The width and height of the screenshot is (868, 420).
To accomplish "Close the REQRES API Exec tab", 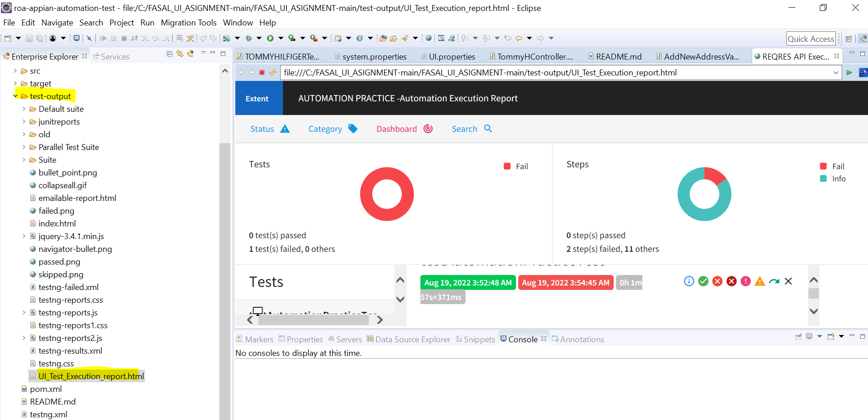I will [837, 56].
